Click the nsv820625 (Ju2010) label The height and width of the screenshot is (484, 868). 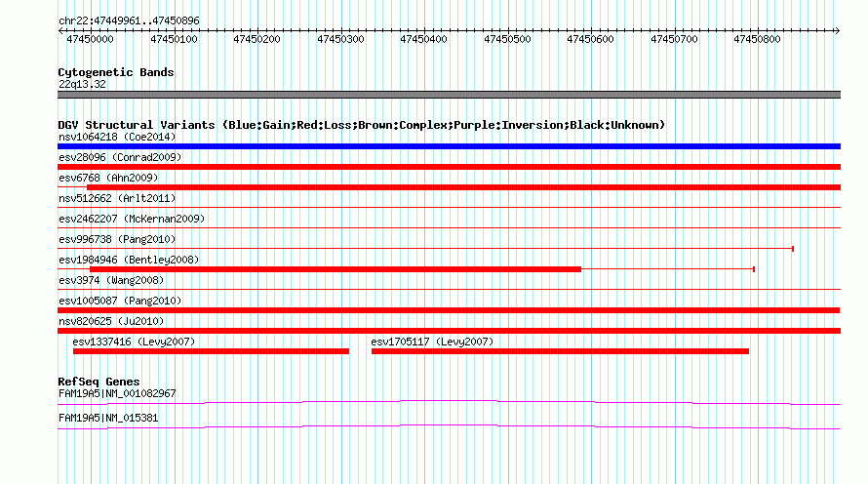click(111, 321)
